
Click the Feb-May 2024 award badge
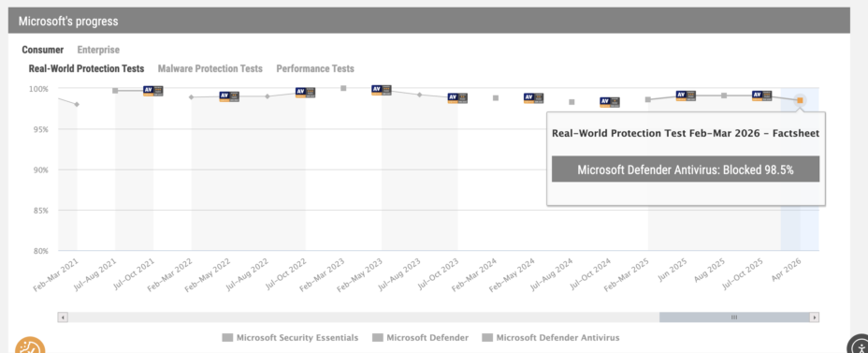[x=533, y=98]
